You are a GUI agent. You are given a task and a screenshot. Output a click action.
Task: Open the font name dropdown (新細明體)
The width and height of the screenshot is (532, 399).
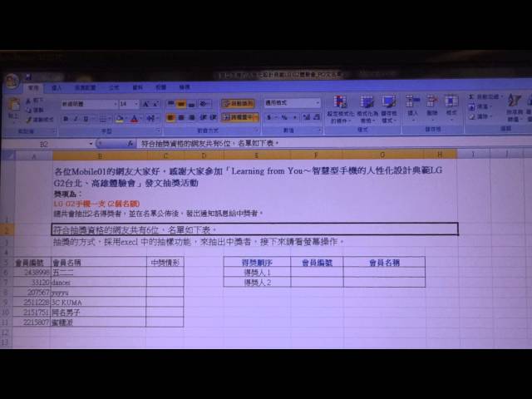115,104
